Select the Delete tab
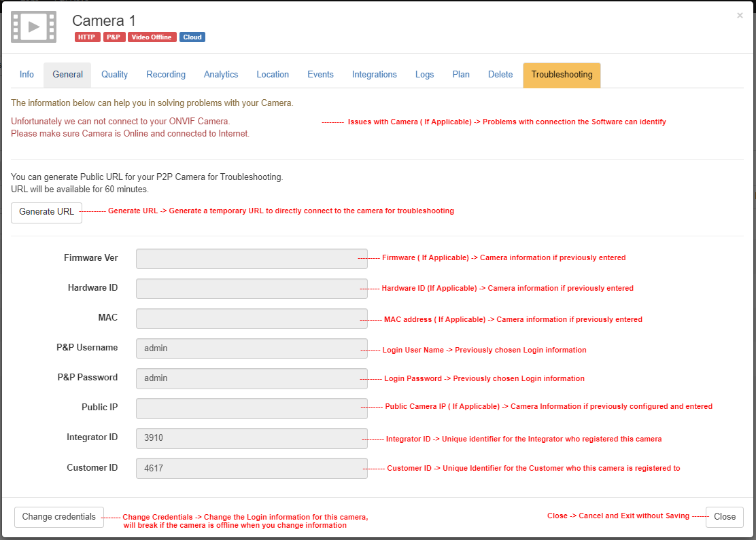The width and height of the screenshot is (756, 540). 500,75
